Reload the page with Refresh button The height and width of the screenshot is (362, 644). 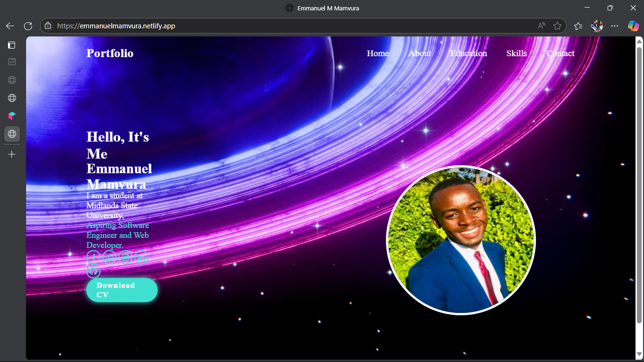click(28, 26)
